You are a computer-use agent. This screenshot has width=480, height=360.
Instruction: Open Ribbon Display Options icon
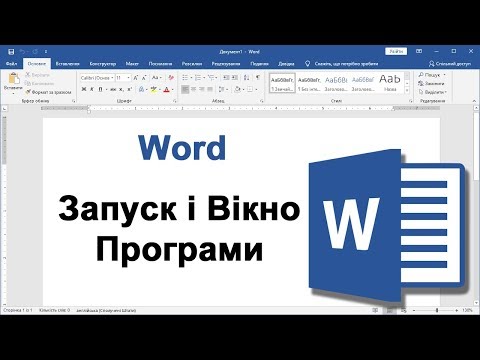point(419,51)
